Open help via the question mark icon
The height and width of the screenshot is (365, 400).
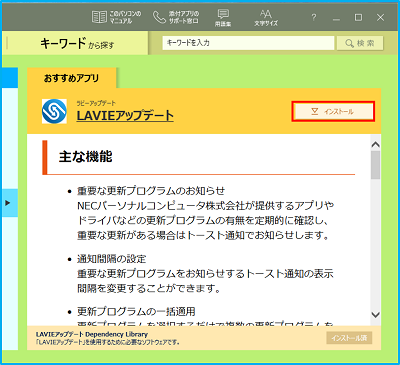(x=314, y=18)
